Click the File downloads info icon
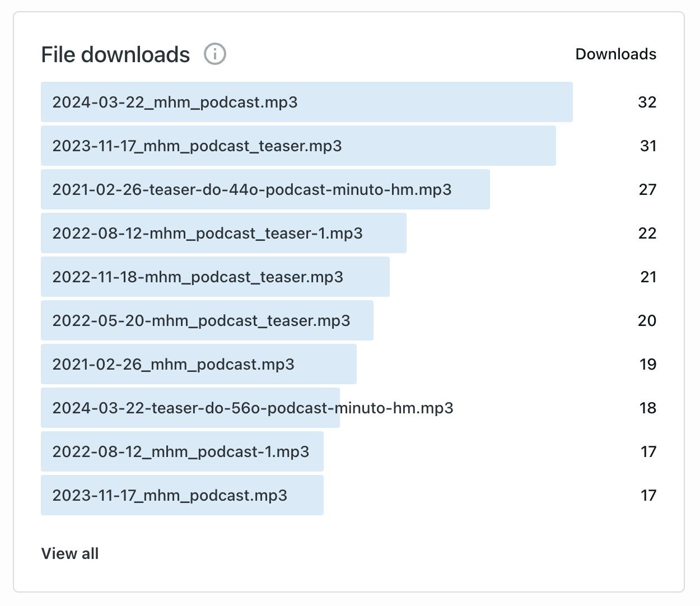Viewport: 700px width, 606px height. (x=215, y=54)
